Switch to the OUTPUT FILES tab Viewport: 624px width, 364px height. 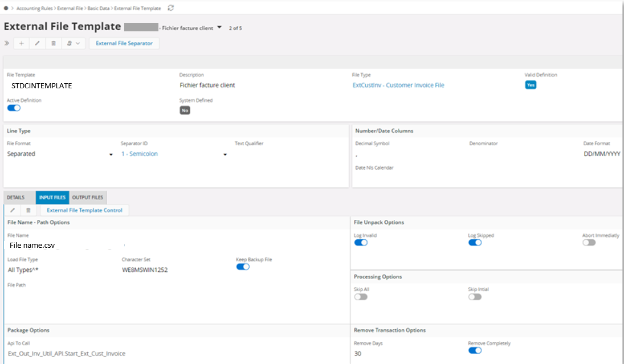click(x=88, y=197)
